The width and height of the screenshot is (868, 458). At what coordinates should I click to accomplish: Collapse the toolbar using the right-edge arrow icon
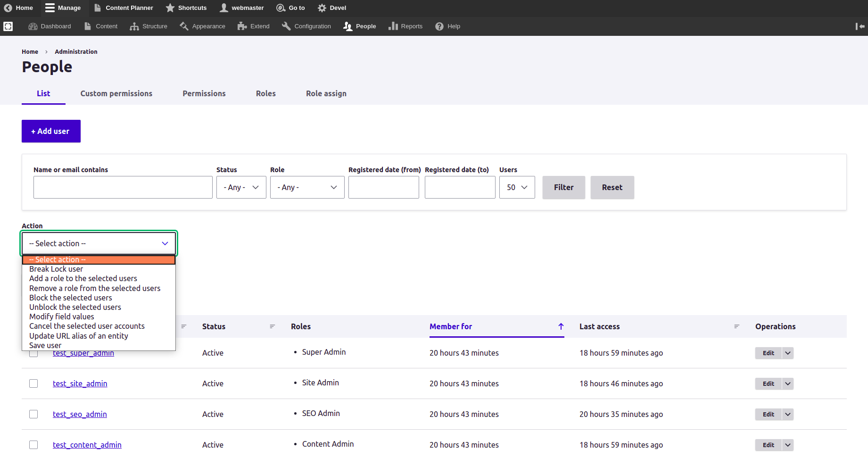tap(860, 26)
